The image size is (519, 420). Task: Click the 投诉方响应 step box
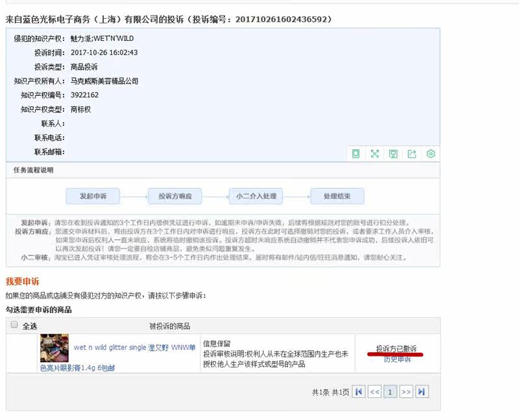click(x=175, y=196)
